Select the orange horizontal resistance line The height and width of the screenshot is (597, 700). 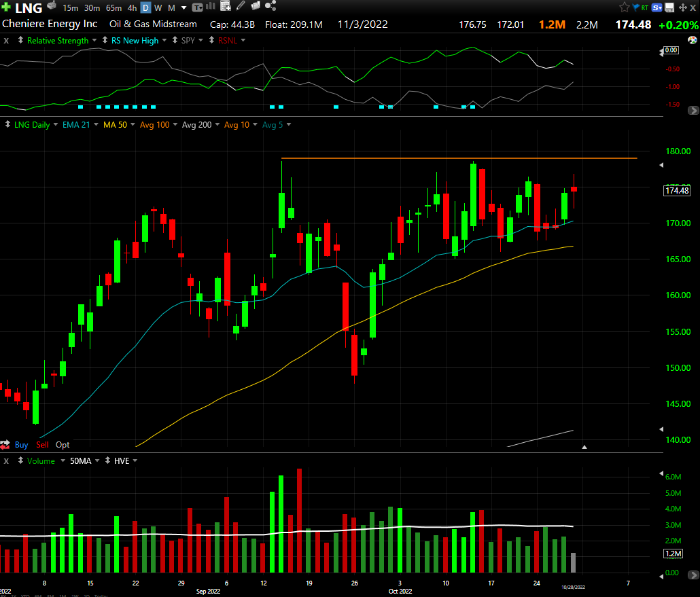pos(459,158)
